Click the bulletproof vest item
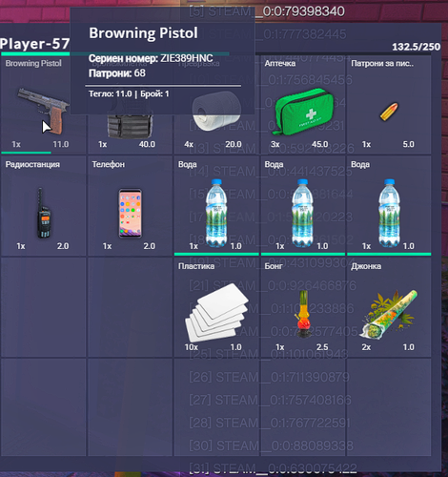Viewport: 448px width, 477px height. point(130,125)
